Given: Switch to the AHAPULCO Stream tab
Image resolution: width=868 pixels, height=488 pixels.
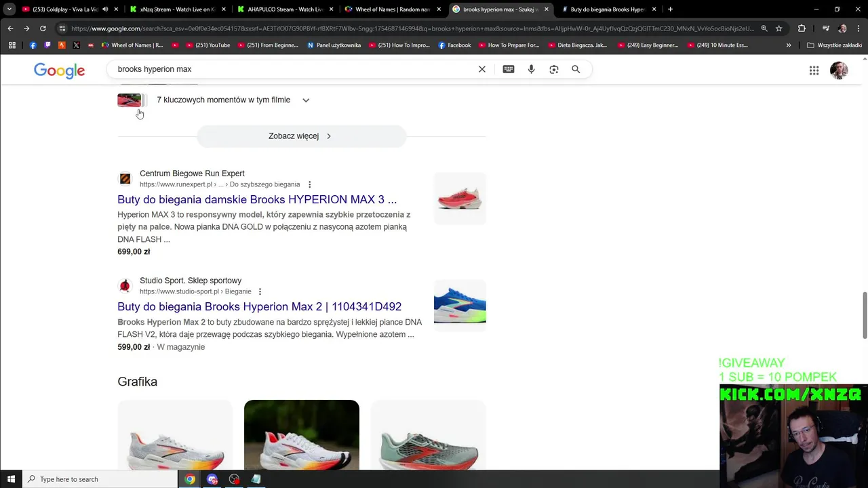Looking at the screenshot, I should 285,9.
